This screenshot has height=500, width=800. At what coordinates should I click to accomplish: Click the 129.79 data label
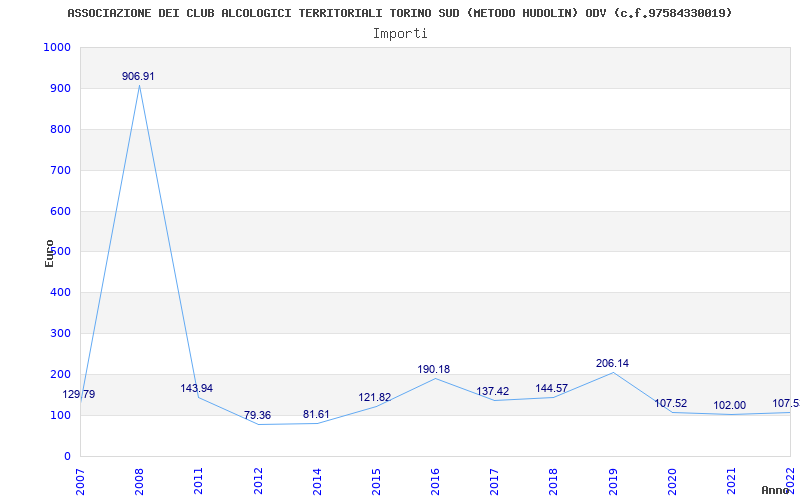coord(79,394)
